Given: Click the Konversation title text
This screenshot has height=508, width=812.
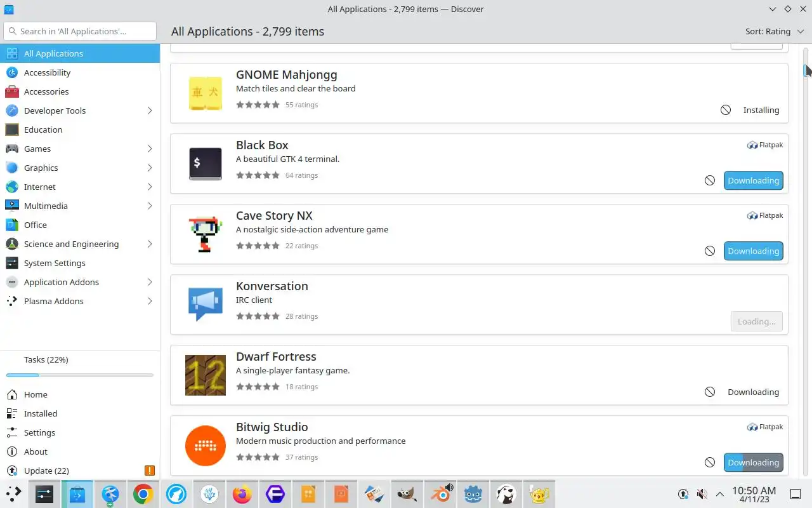Looking at the screenshot, I should pos(272,286).
